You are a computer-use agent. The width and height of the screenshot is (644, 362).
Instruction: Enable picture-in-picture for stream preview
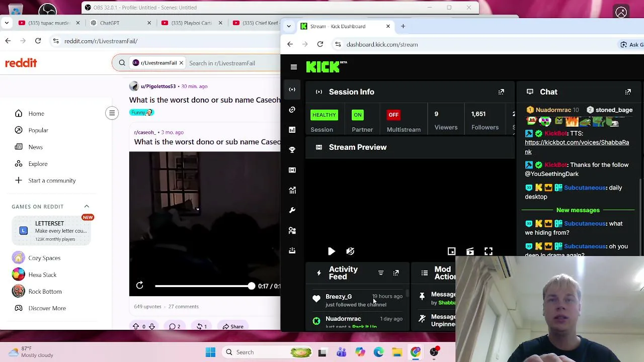coord(452,251)
